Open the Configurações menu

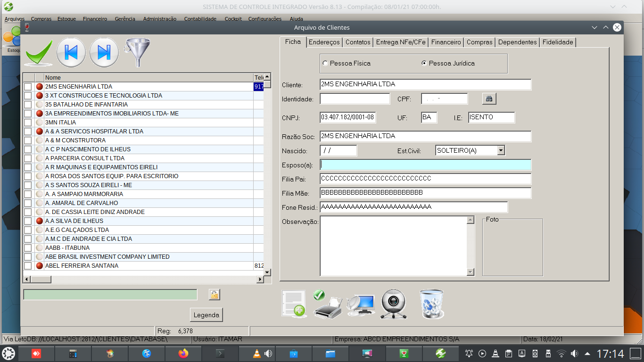click(x=264, y=19)
